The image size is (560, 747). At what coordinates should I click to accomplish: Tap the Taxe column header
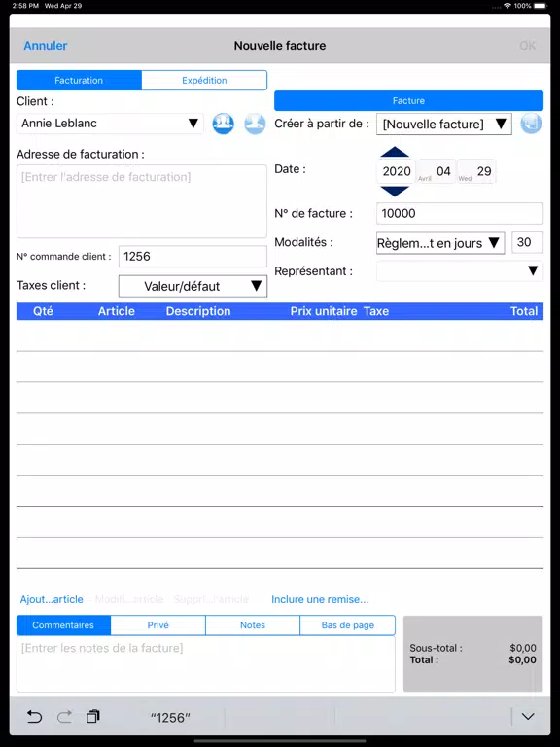[x=376, y=311]
